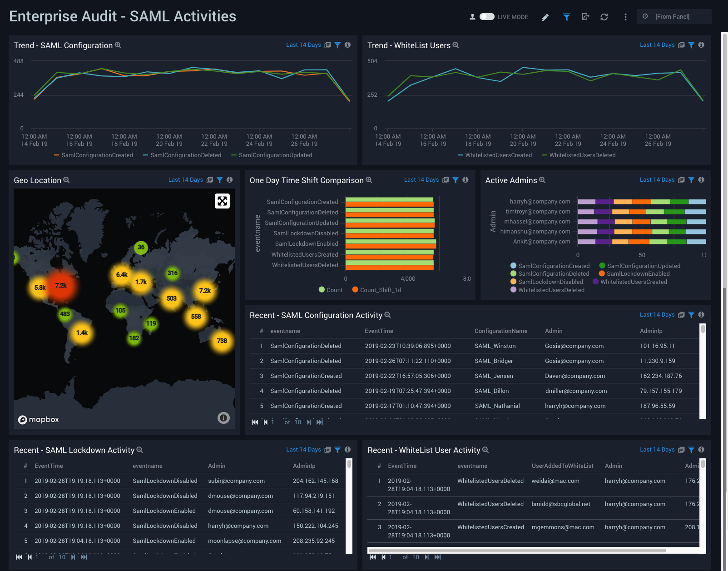This screenshot has width=728, height=571.
Task: Click the share dashboard icon
Action: coord(585,17)
